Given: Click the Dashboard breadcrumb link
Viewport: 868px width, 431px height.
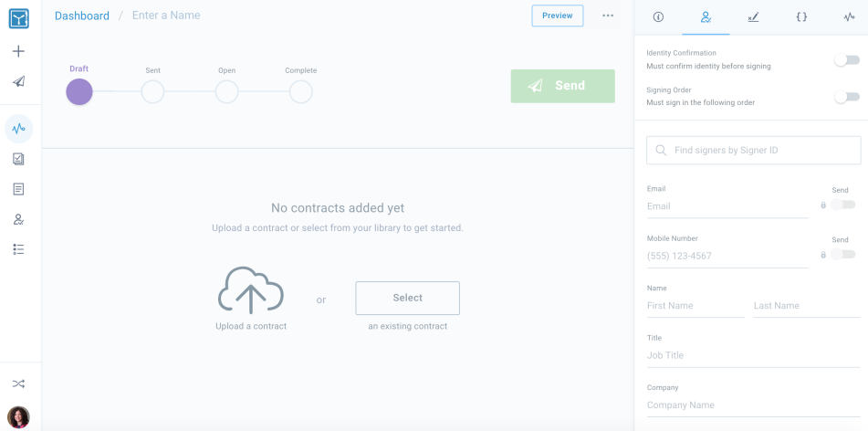Looking at the screenshot, I should coord(82,16).
